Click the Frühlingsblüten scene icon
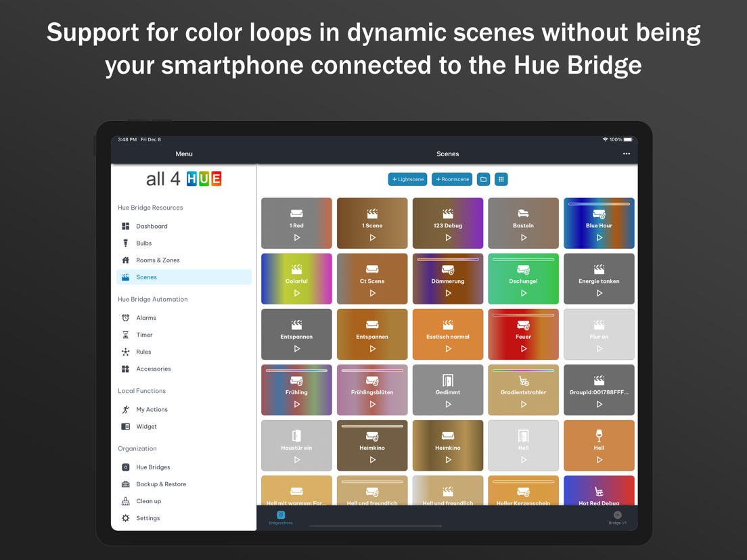Viewport: 747px width, 560px height. (372, 381)
